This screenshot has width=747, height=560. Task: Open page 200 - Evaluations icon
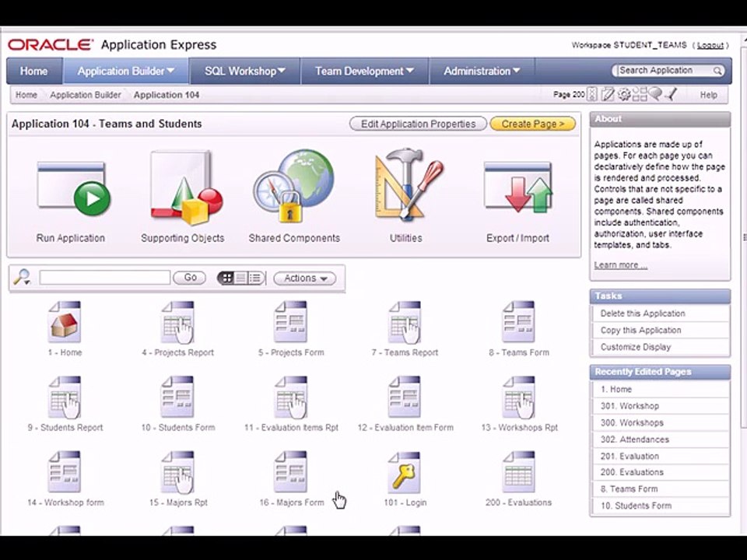518,472
